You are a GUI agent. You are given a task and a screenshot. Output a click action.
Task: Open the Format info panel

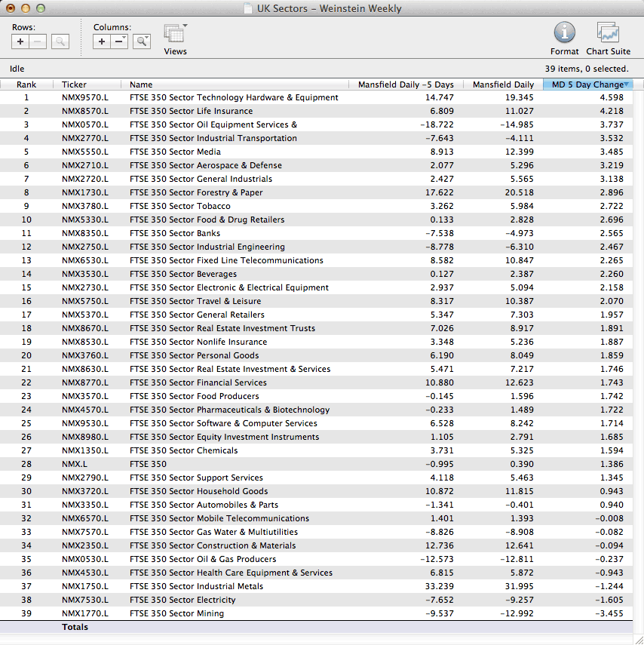(x=564, y=33)
